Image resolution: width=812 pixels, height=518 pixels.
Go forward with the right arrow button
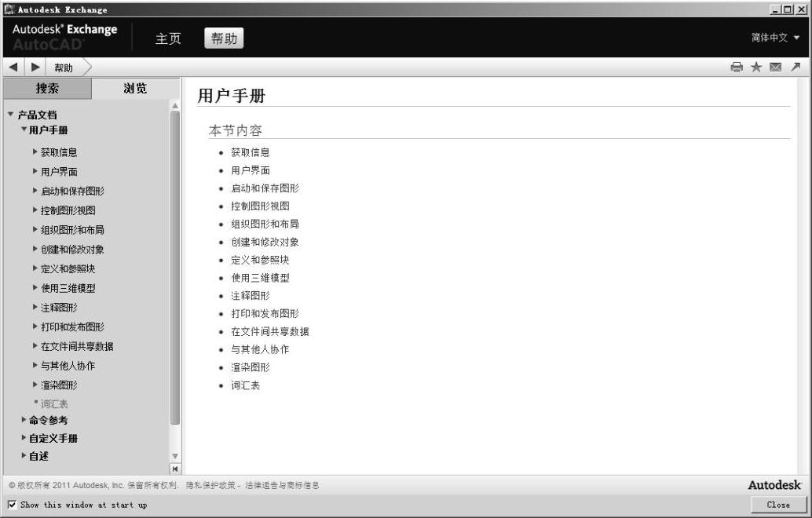35,67
